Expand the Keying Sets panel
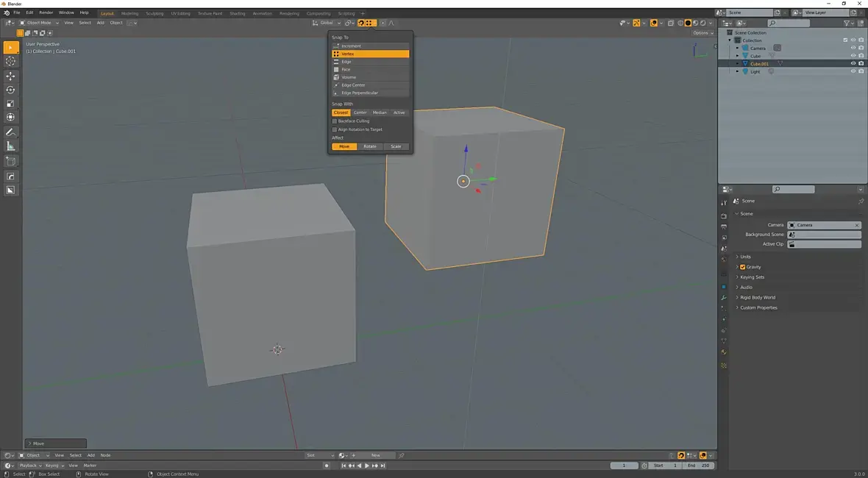Viewport: 868px width, 478px height. coord(752,277)
